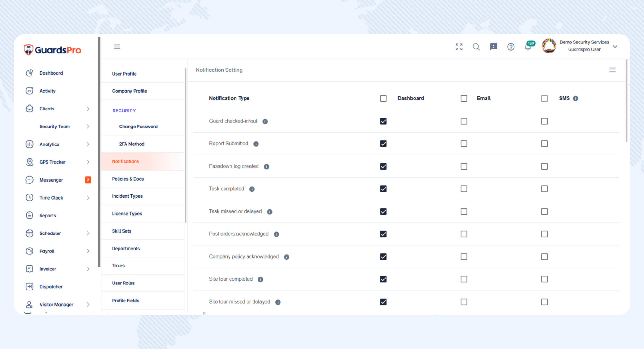
Task: Enable SMS for Post orders acknowledged
Action: coord(544,234)
